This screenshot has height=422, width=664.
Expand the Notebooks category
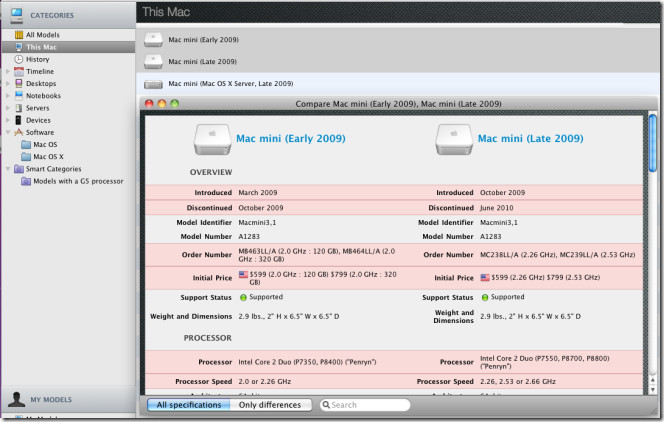pos(8,96)
